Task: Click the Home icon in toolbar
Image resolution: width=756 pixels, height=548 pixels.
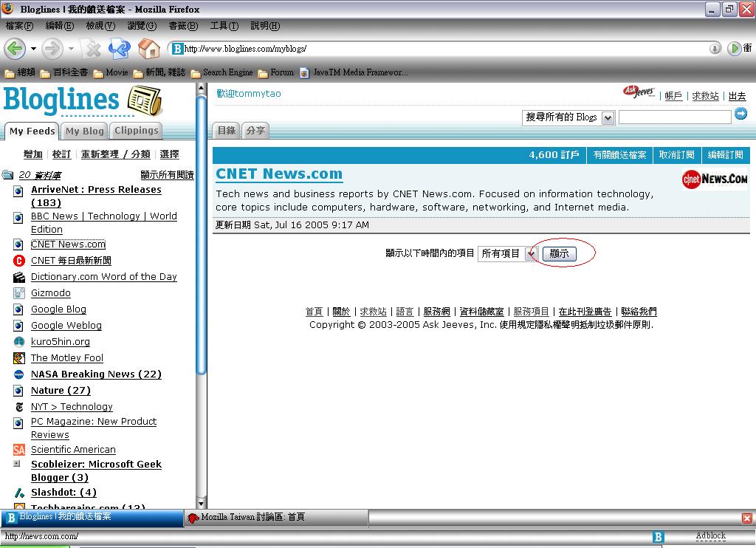Action: point(149,49)
